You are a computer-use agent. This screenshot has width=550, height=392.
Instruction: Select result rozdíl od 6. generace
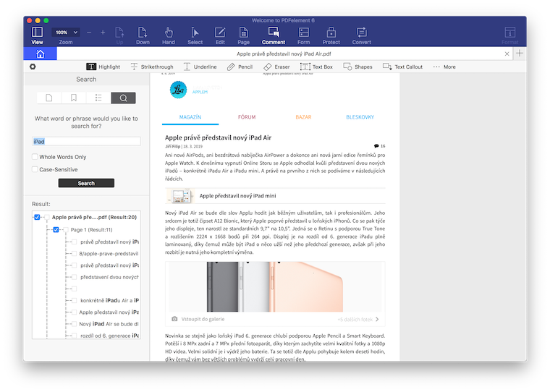point(109,336)
